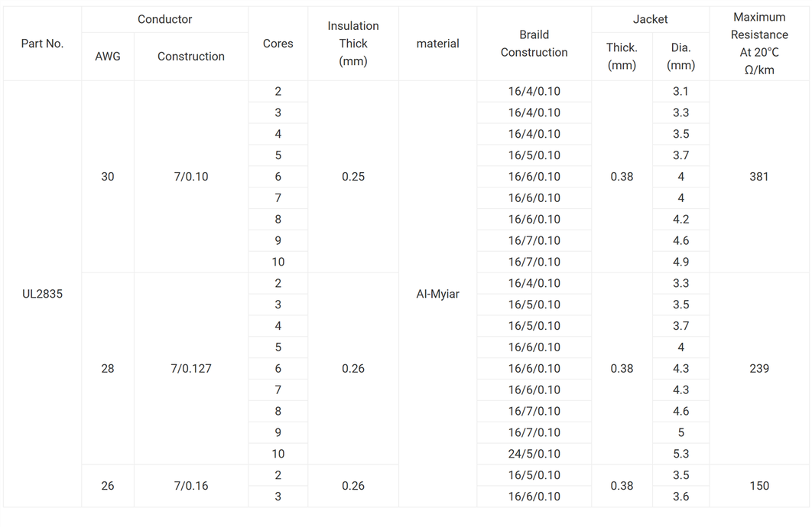This screenshot has height=528, width=812.
Task: Select the 381 resistance value
Action: 759,176
